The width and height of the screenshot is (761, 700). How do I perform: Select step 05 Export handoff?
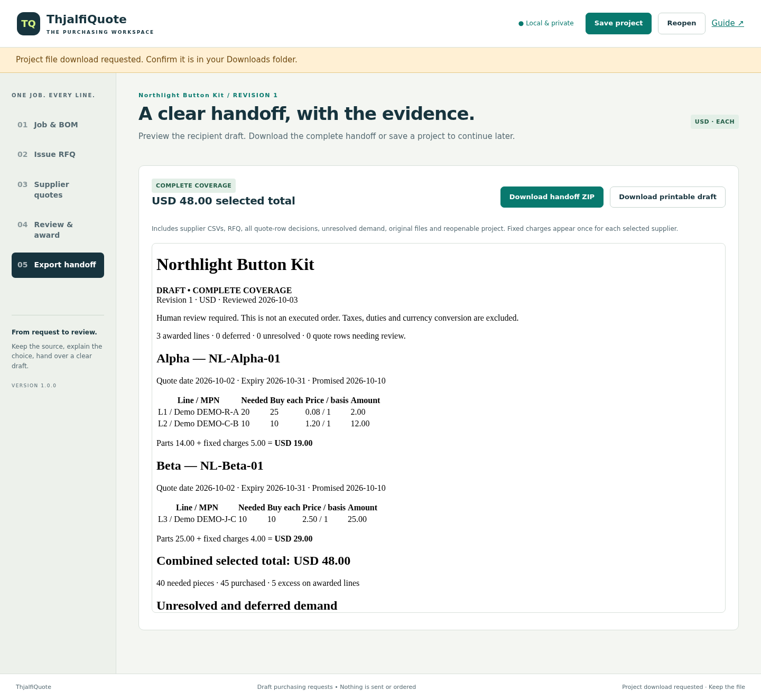click(x=58, y=265)
